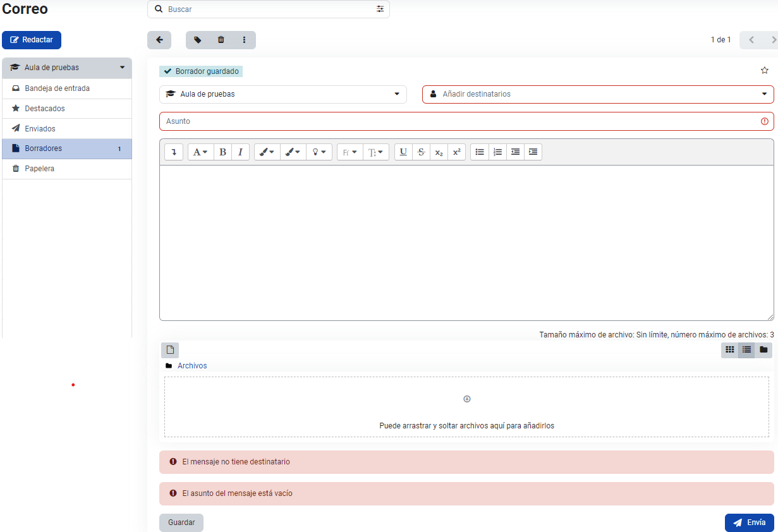Toggle bold formatting in the editor
This screenshot has height=532, width=778.
coord(222,152)
